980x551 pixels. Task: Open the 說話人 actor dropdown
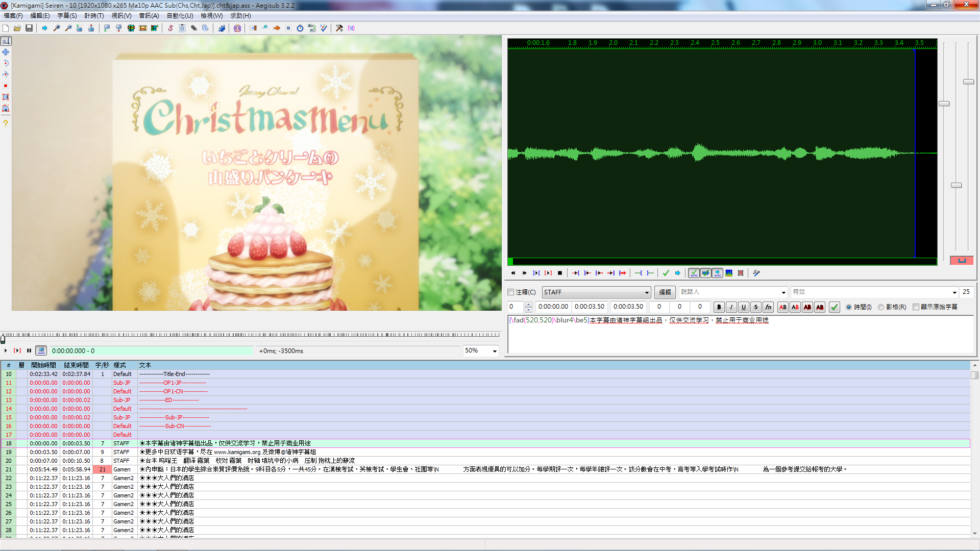pos(783,292)
